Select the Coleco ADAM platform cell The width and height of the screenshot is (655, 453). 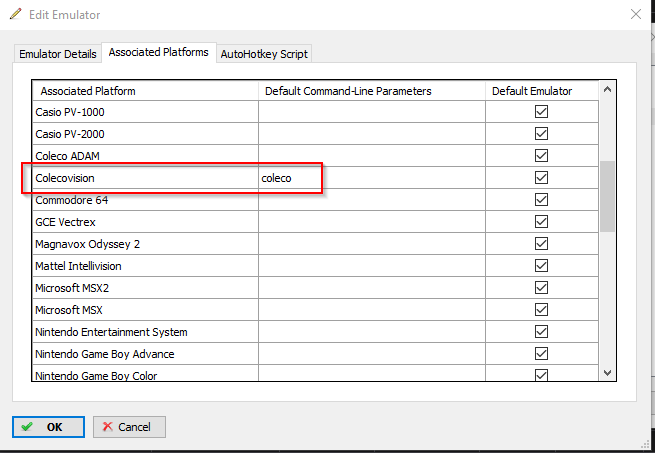click(145, 155)
